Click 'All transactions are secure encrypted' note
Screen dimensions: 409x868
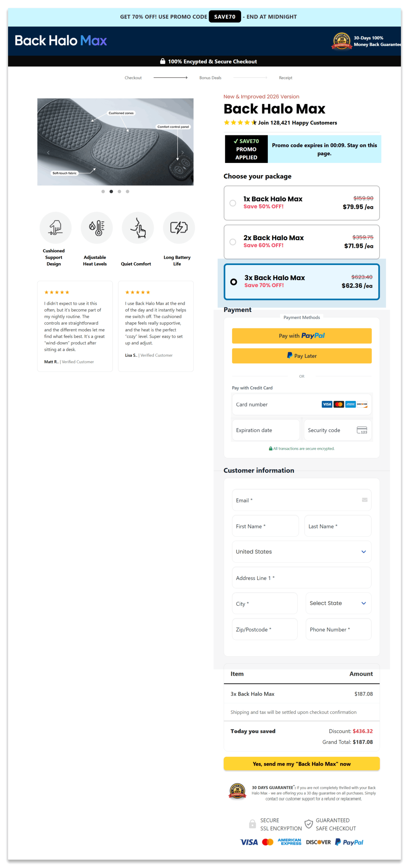(x=301, y=449)
